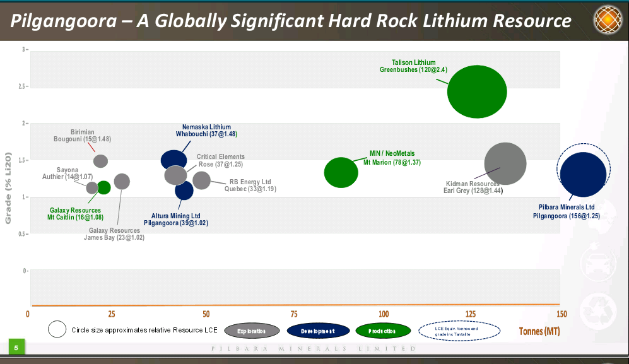The width and height of the screenshot is (629, 364).
Task: Click the RB Energy Quebec grey bubble
Action: coord(201,180)
